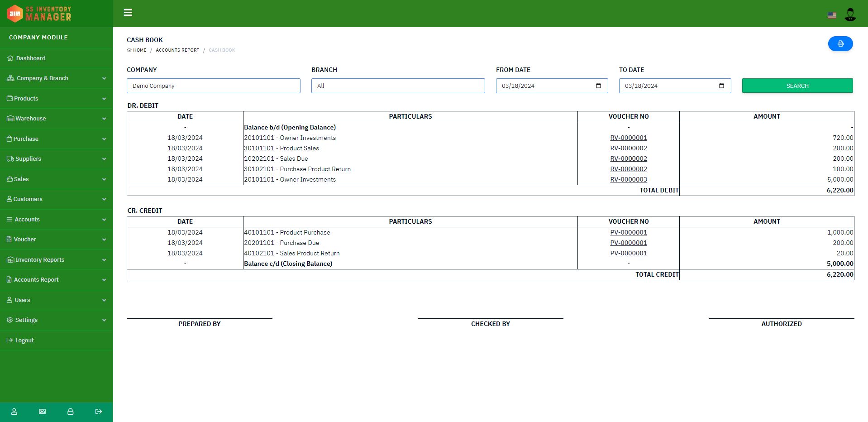Expand the Suppliers sidebar menu
Viewport: 868px width, 422px height.
point(57,159)
